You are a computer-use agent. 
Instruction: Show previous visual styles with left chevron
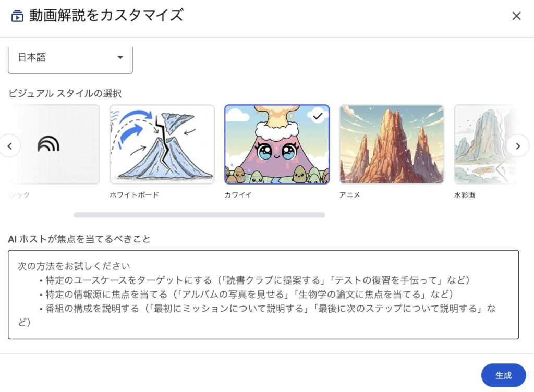pos(10,146)
